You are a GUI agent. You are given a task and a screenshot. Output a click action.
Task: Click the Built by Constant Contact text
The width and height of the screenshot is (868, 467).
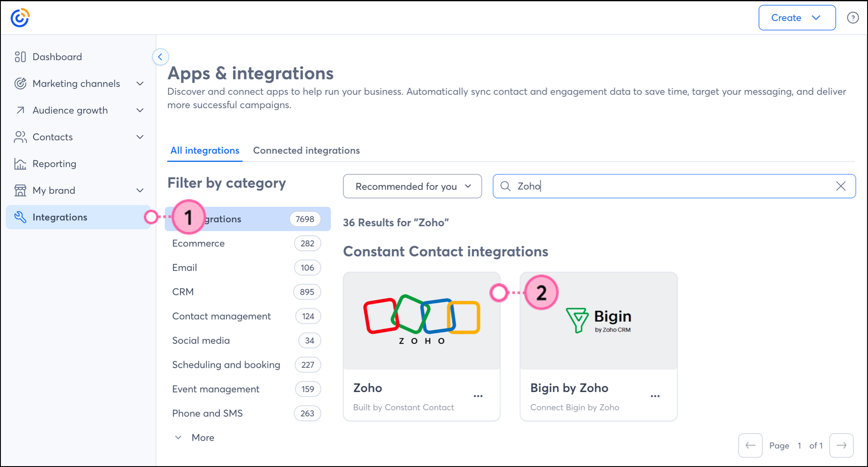tap(404, 407)
